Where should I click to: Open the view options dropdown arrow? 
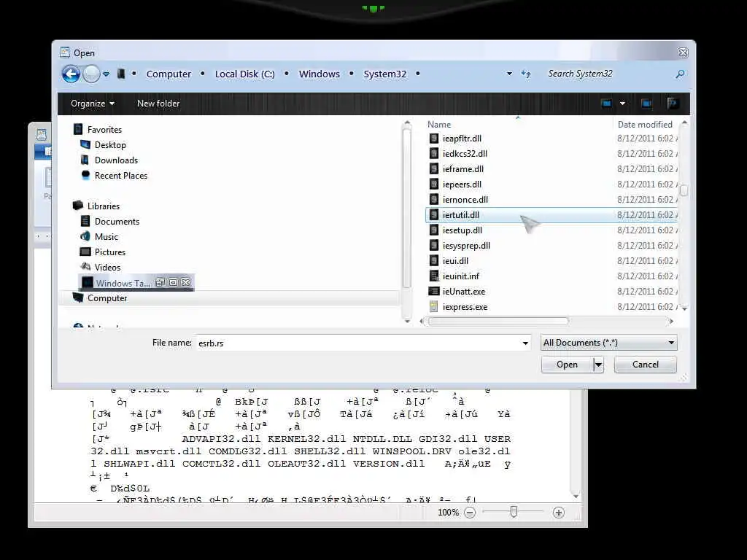click(x=622, y=104)
